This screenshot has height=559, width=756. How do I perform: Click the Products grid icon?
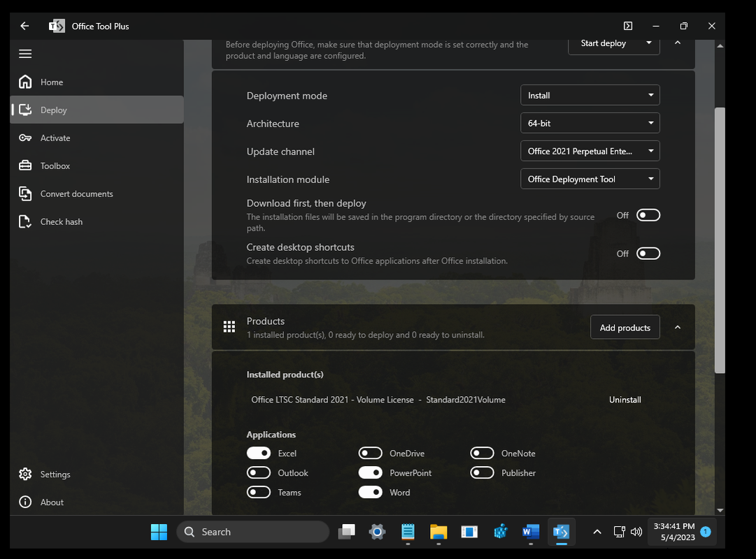(229, 327)
